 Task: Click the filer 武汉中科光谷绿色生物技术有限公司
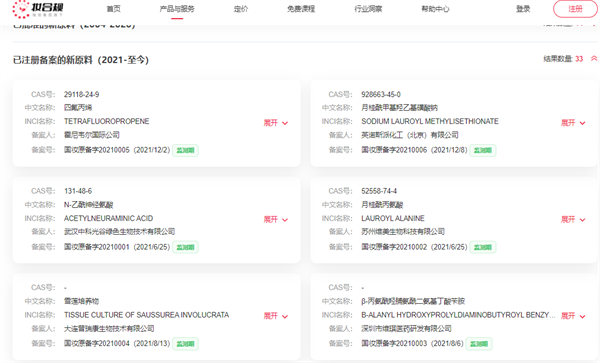point(119,231)
